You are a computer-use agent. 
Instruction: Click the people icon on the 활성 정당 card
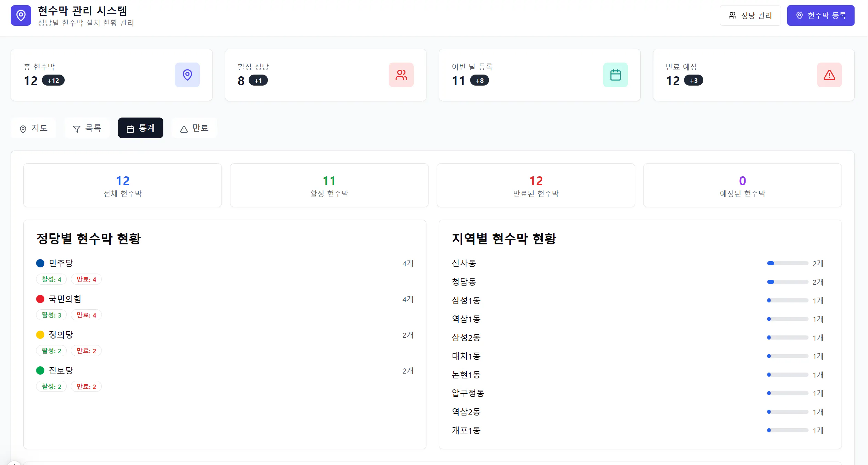click(x=401, y=75)
